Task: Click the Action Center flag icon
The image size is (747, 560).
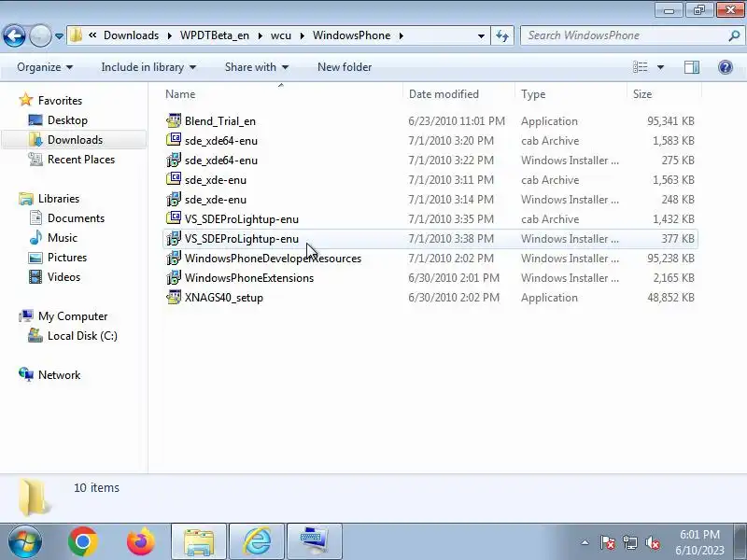Action: click(607, 542)
